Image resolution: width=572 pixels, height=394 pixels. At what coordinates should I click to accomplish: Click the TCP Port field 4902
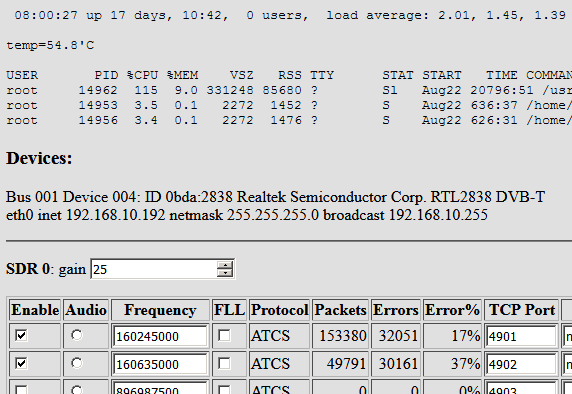pyautogui.click(x=521, y=364)
